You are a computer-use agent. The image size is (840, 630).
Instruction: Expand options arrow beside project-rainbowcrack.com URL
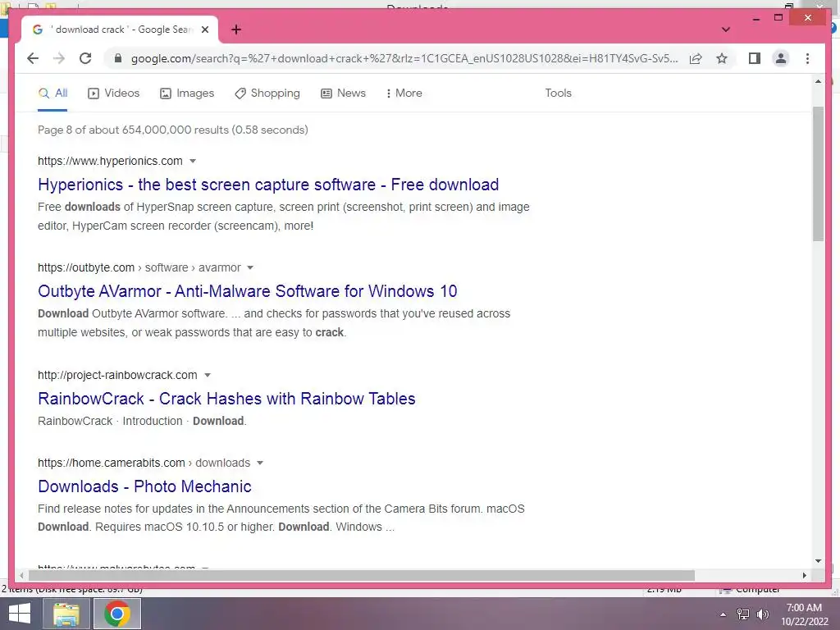click(x=208, y=376)
